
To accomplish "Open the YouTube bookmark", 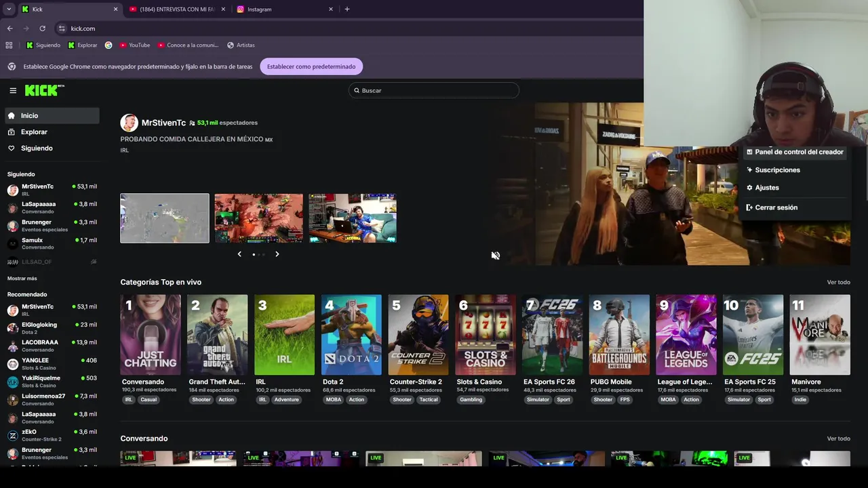I will tap(135, 45).
